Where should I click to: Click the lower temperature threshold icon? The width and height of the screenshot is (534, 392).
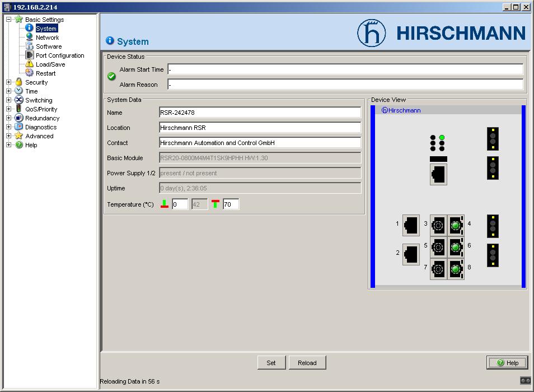[165, 204]
